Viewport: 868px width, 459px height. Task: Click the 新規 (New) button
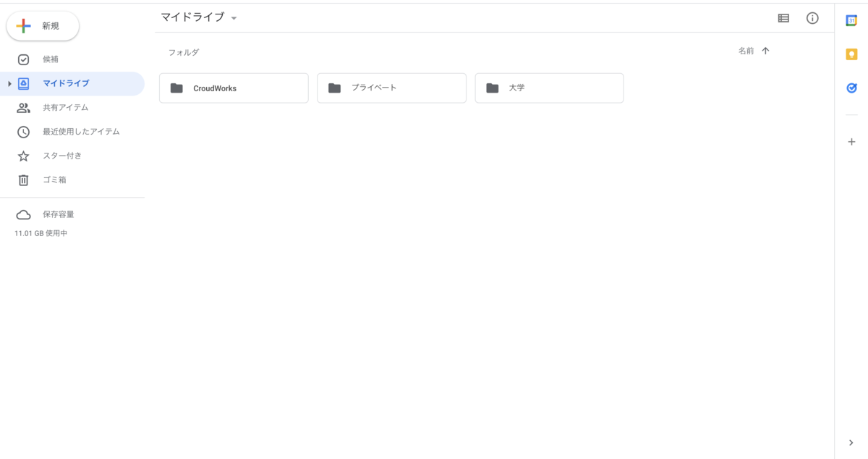(43, 25)
